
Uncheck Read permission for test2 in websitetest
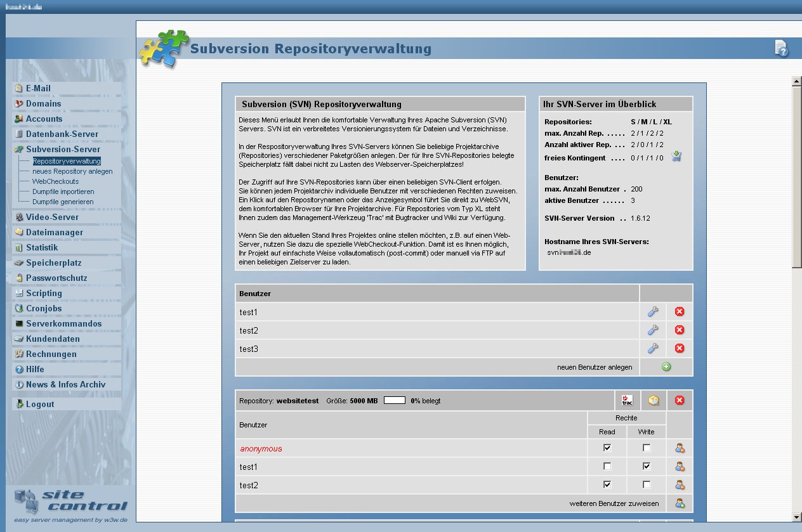coord(607,485)
